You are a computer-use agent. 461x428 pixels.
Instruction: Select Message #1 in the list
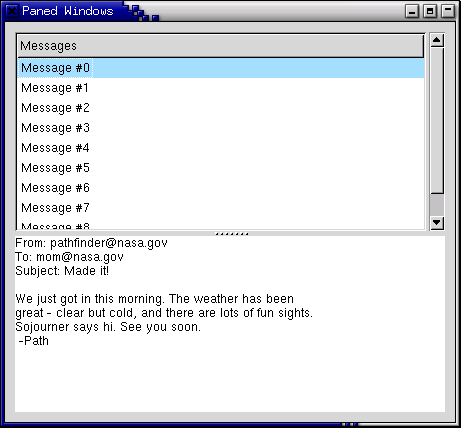221,88
